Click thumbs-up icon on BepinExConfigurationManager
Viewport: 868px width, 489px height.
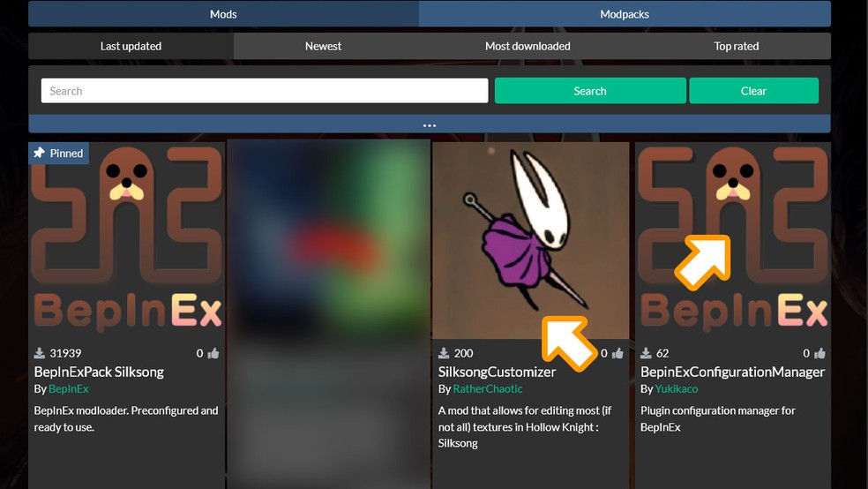coord(819,353)
